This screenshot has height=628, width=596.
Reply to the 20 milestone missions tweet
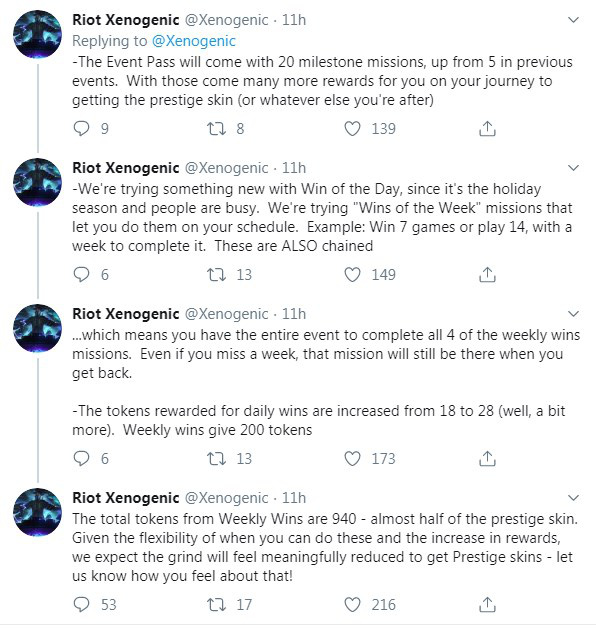[82, 129]
